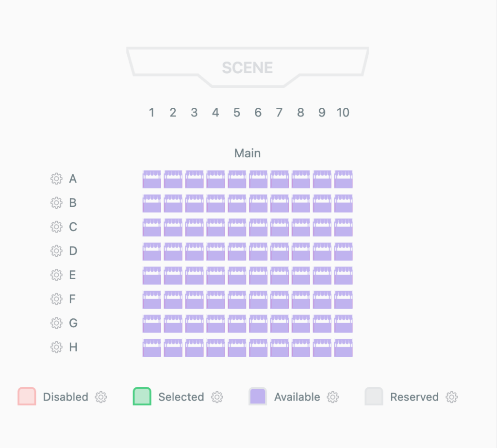Click the SCENE stage banner

point(248,67)
